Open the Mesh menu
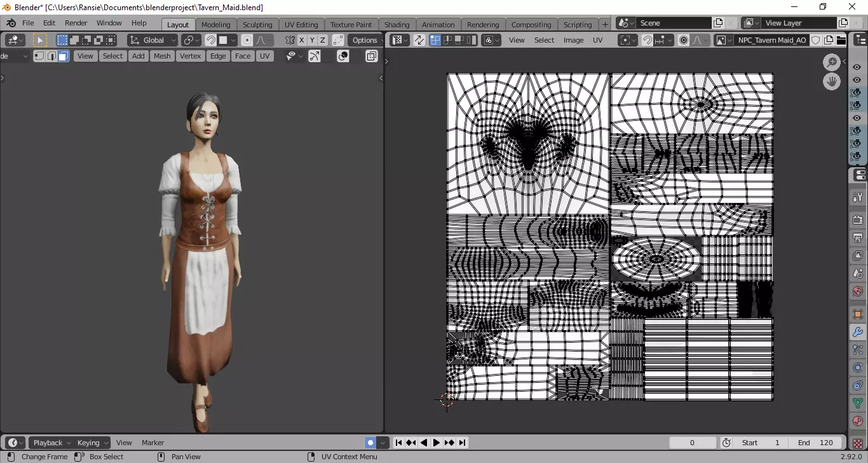This screenshot has width=868, height=463. click(x=162, y=56)
